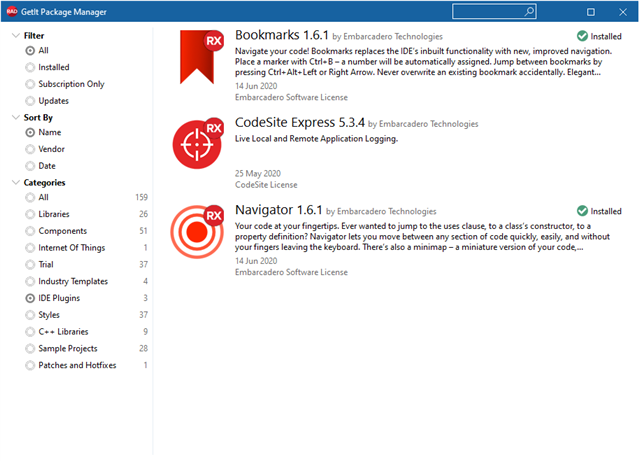
Task: Click the CodeSite License text
Action: [266, 185]
